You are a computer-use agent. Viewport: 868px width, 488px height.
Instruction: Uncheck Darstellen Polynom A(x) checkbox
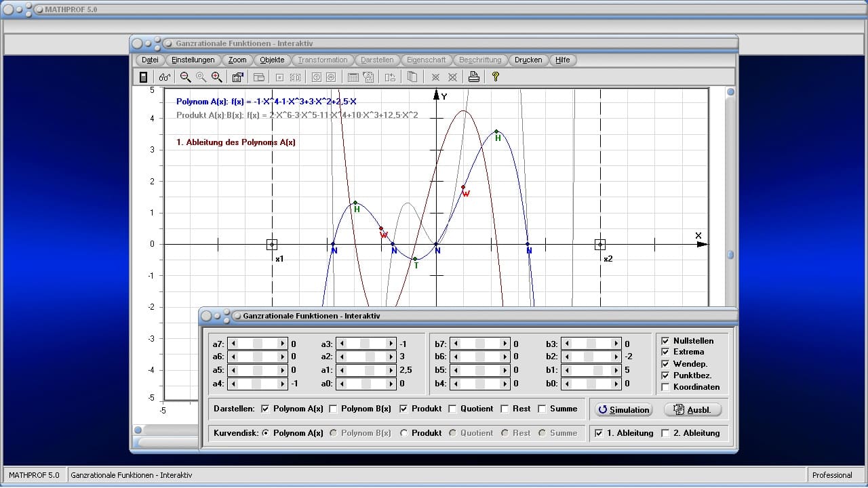pos(265,409)
